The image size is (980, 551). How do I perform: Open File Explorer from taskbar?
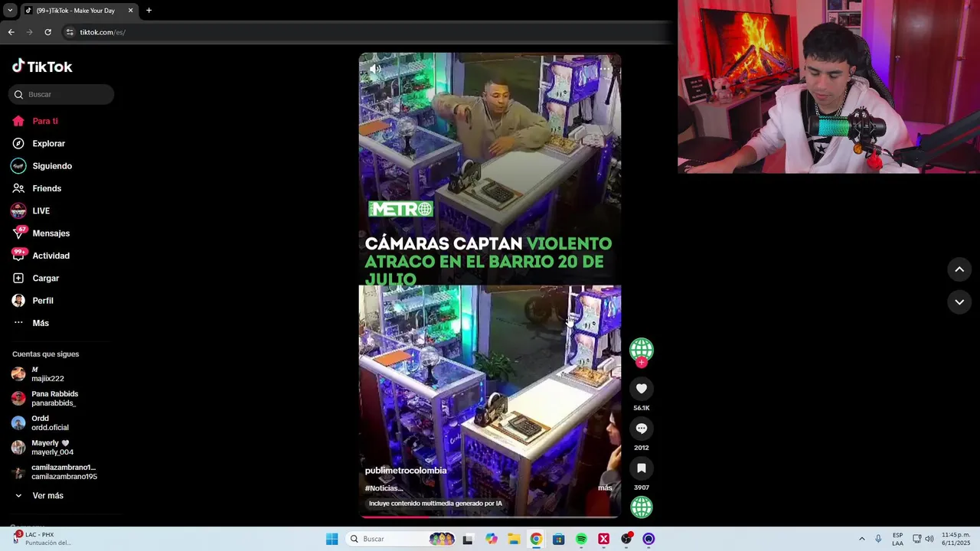[514, 539]
